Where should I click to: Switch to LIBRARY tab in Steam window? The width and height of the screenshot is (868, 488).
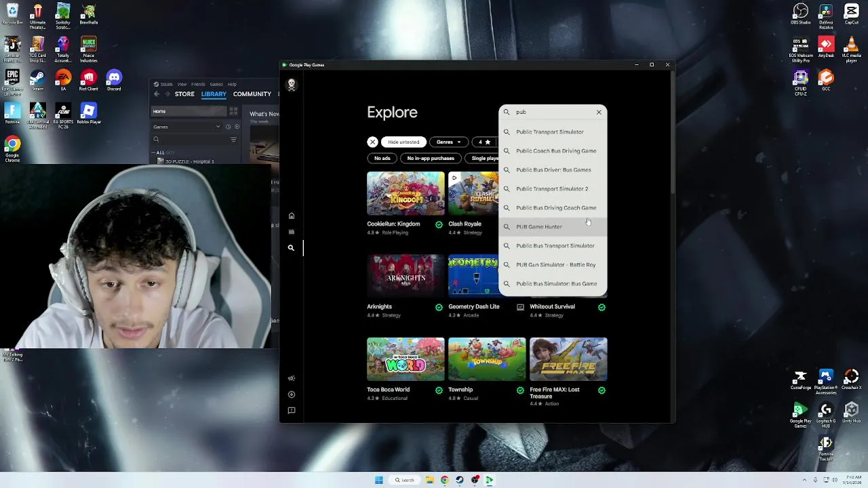214,94
